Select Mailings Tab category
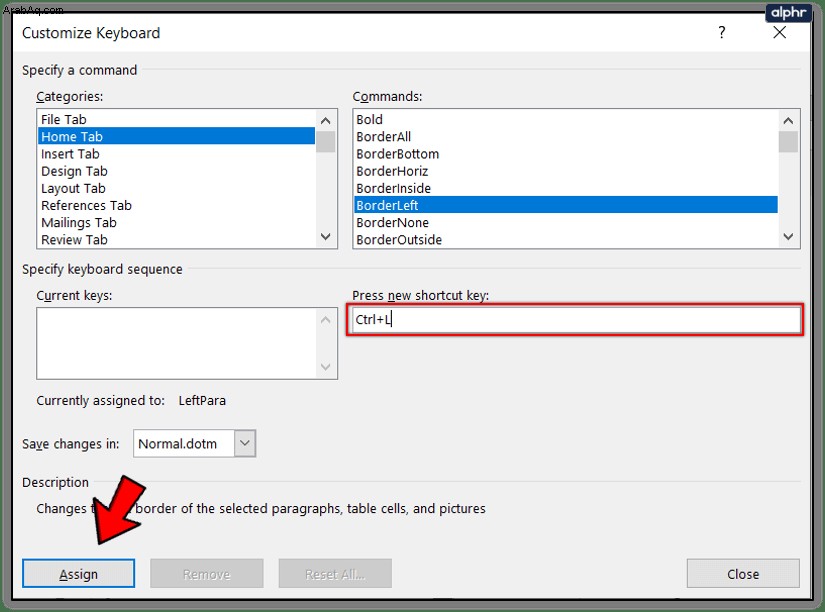 tap(177, 223)
